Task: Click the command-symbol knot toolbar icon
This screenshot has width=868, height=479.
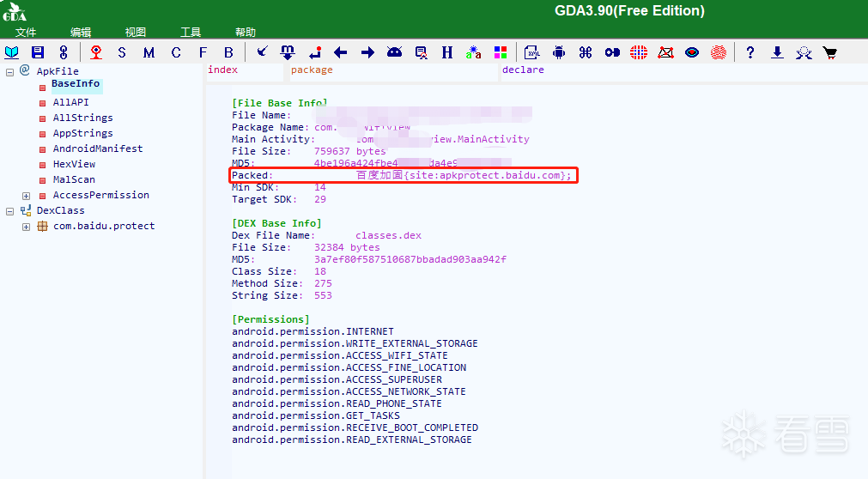Action: 586,52
